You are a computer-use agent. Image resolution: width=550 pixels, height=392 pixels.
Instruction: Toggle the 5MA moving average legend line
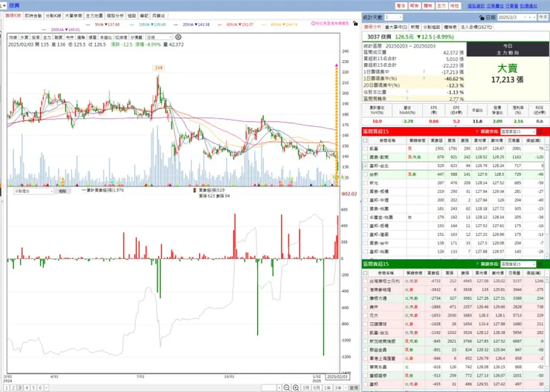103,24
